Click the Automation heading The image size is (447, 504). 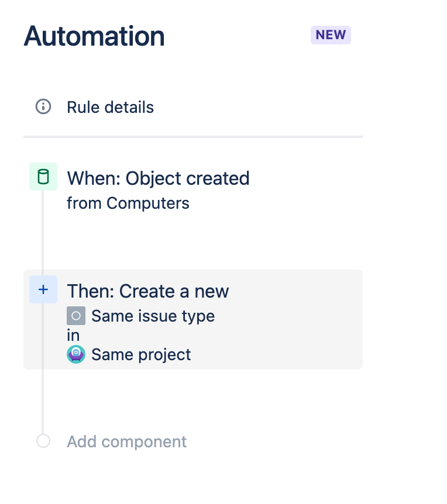(94, 36)
